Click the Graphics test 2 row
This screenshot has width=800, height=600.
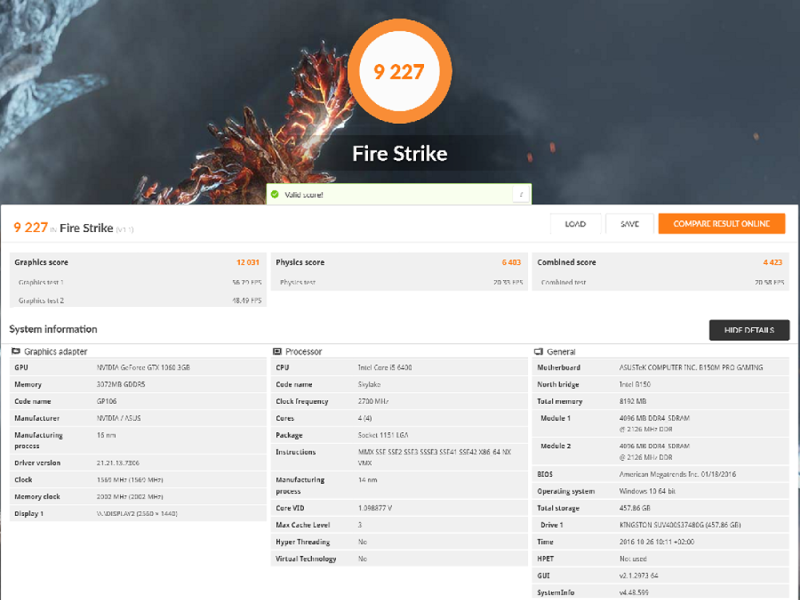138,301
